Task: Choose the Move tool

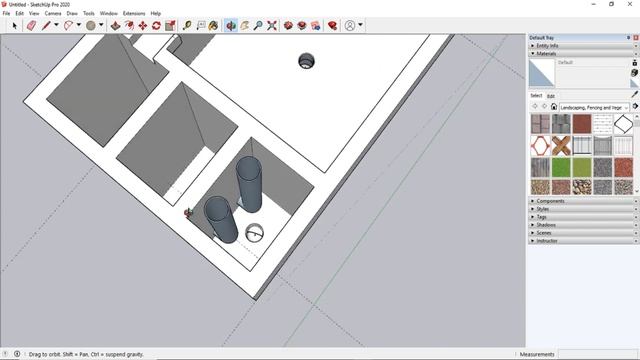Action: (143, 25)
